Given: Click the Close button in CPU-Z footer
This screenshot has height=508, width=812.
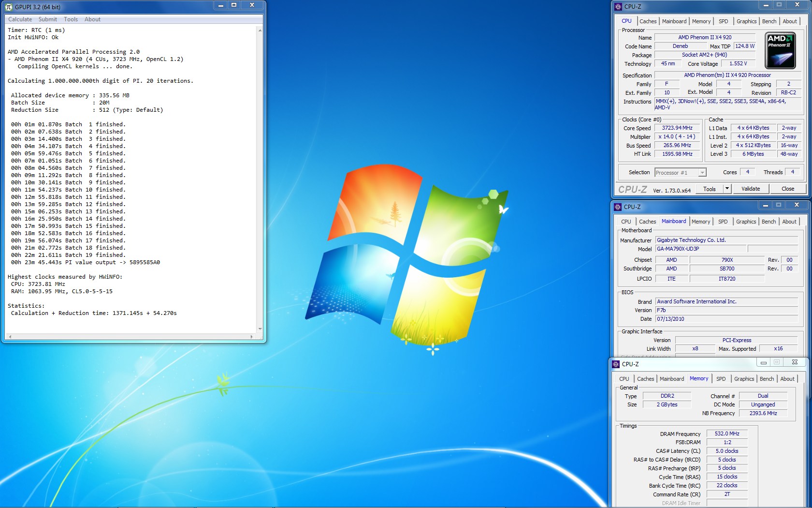Looking at the screenshot, I should [788, 189].
